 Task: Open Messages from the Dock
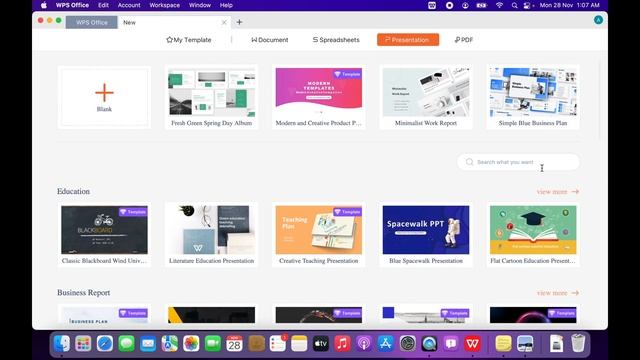(127, 344)
